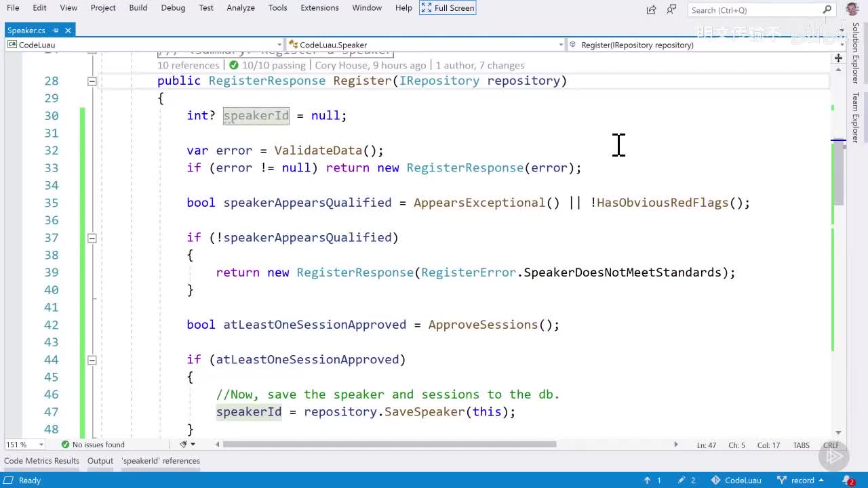Image resolution: width=868 pixels, height=488 pixels.
Task: Open the code cleanup broom dropdown
Action: (x=187, y=445)
